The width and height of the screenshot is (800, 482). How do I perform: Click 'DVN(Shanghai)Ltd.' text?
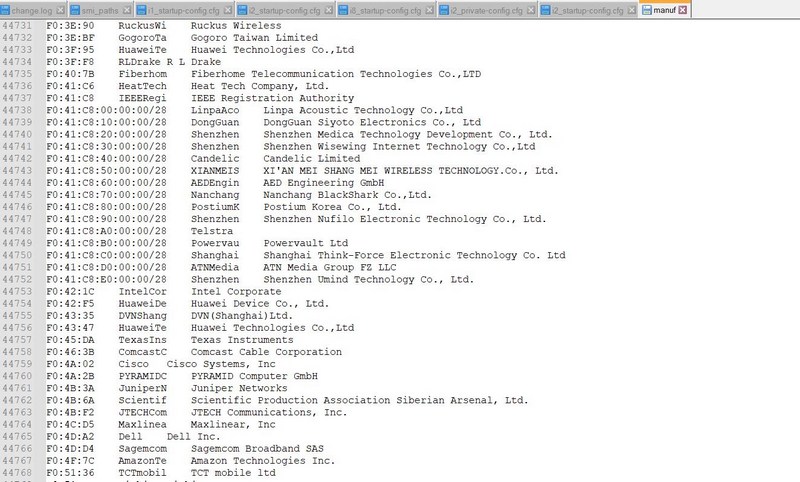[242, 316]
